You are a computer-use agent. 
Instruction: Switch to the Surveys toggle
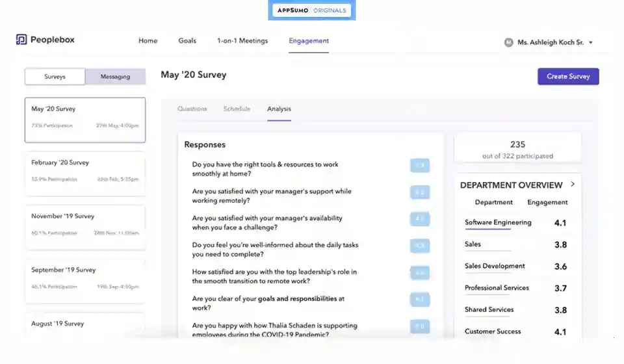click(x=55, y=77)
